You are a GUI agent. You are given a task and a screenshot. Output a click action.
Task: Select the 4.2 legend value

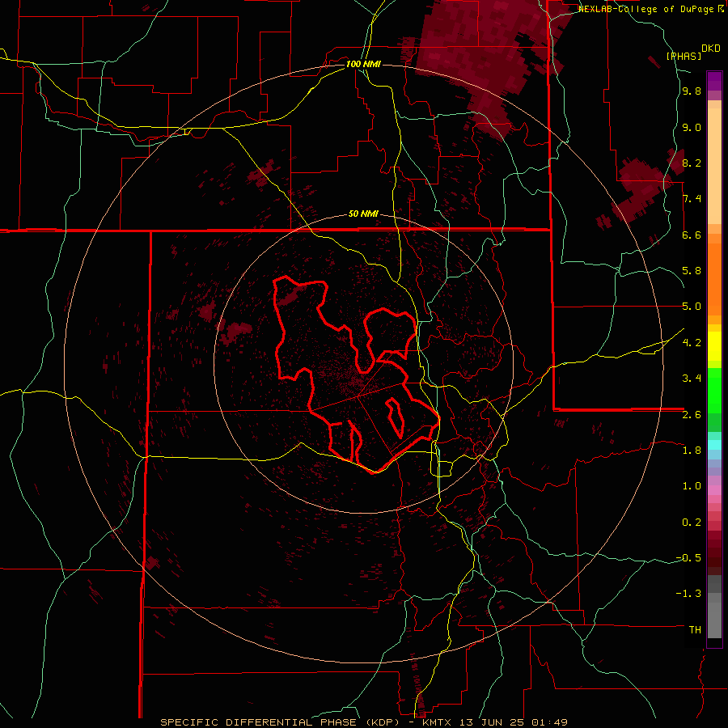(x=692, y=343)
